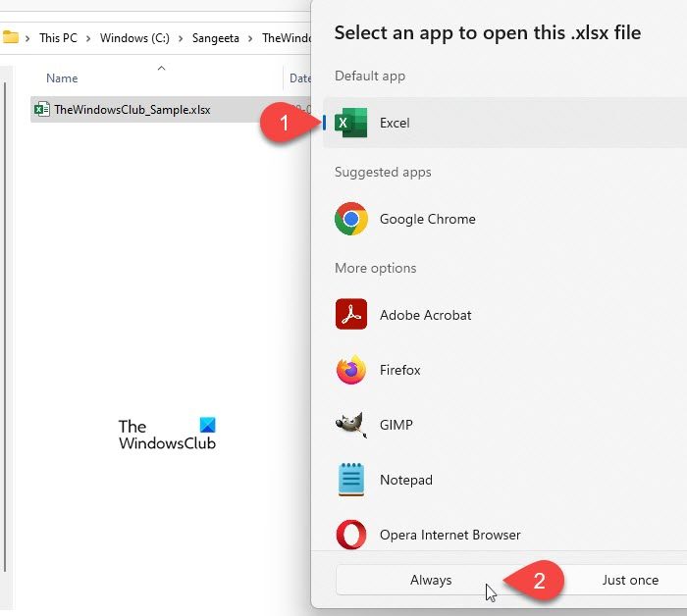This screenshot has width=687, height=616.
Task: Click the GIMP label
Action: [x=396, y=425]
